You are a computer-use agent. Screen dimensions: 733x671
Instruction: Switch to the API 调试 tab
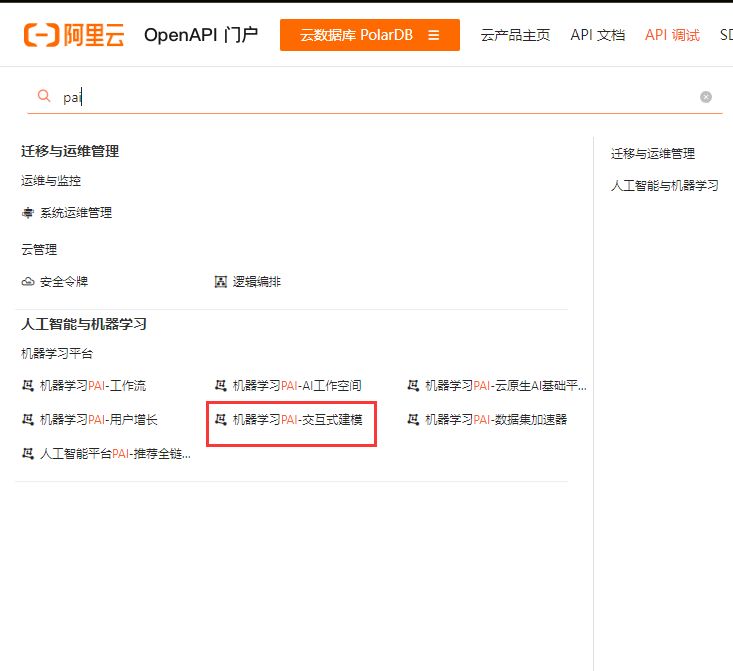pos(672,35)
